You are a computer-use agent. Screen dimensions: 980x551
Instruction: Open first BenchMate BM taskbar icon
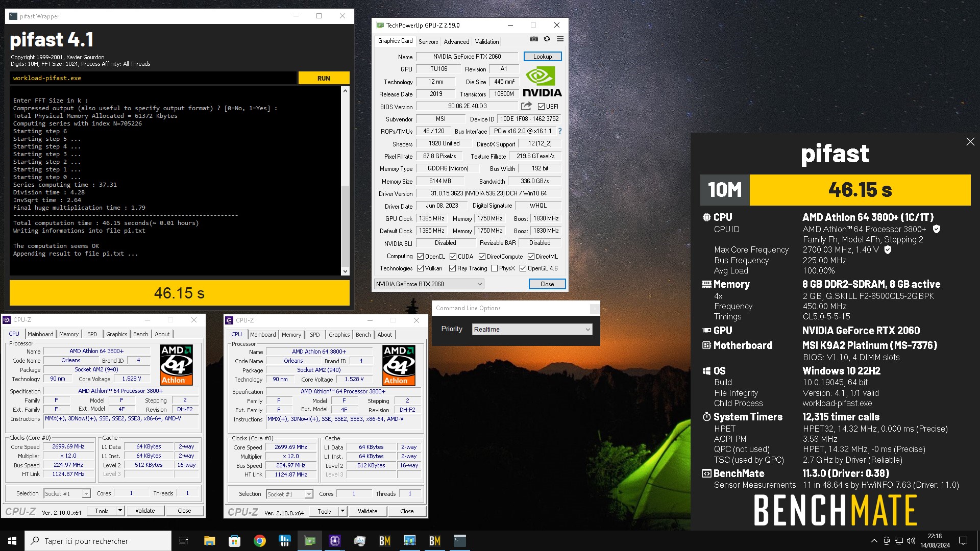384,541
